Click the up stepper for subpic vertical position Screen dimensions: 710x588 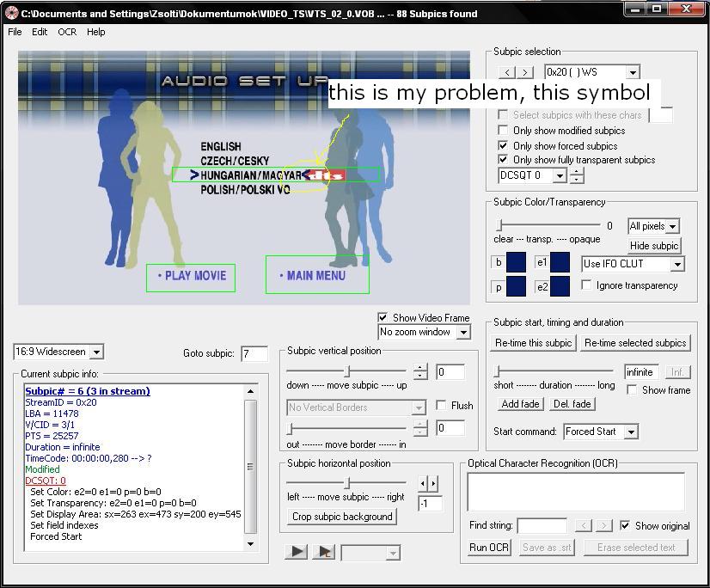420,368
